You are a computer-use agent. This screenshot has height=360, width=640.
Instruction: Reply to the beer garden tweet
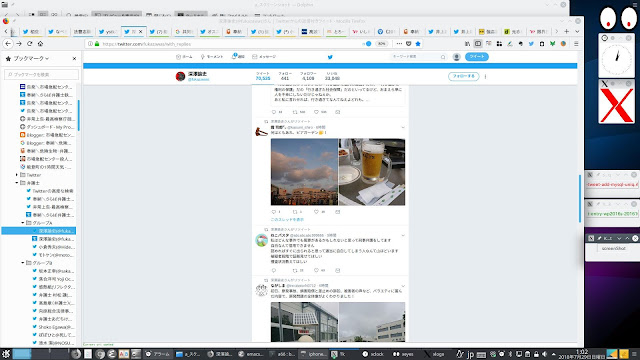click(273, 212)
